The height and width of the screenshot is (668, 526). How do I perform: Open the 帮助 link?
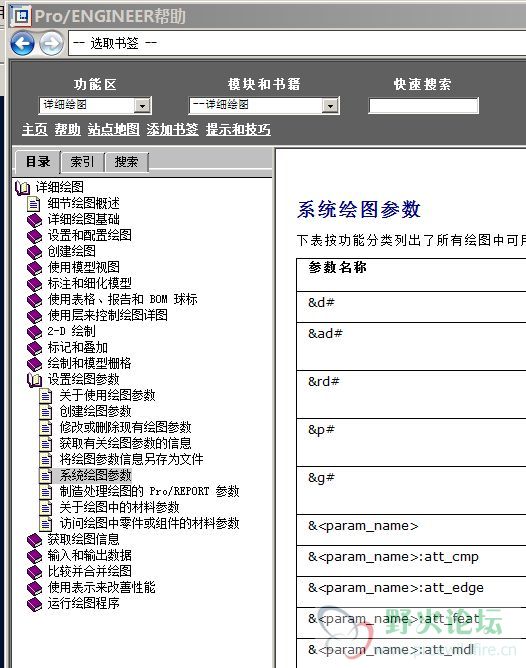click(x=68, y=129)
